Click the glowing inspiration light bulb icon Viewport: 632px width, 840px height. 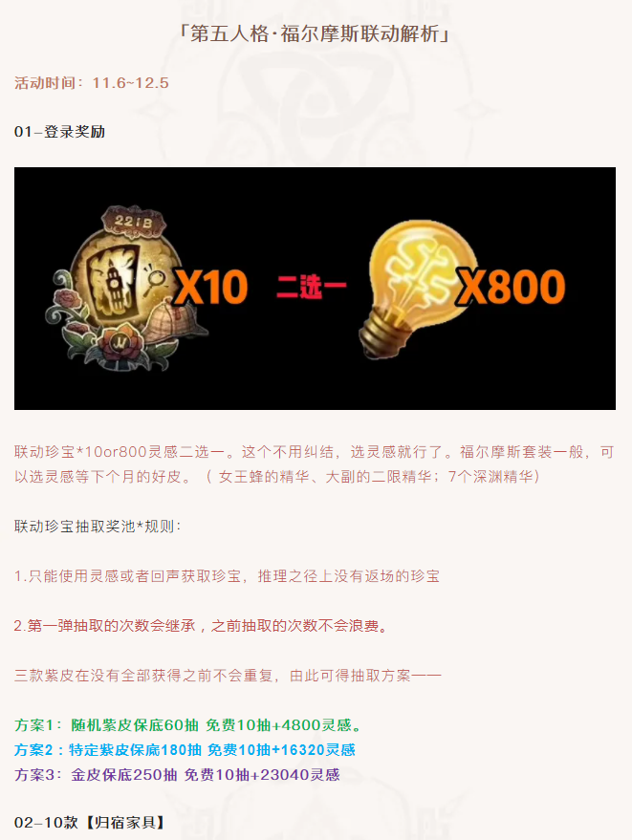click(x=415, y=287)
